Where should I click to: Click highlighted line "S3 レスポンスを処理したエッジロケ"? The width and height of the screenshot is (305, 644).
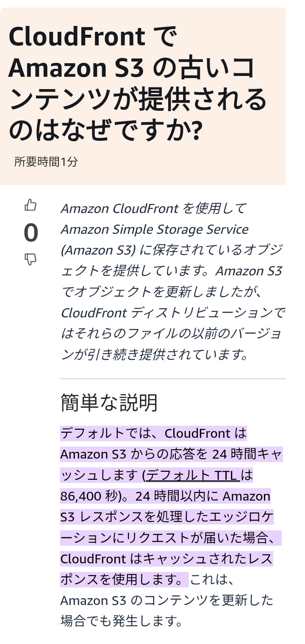167,517
